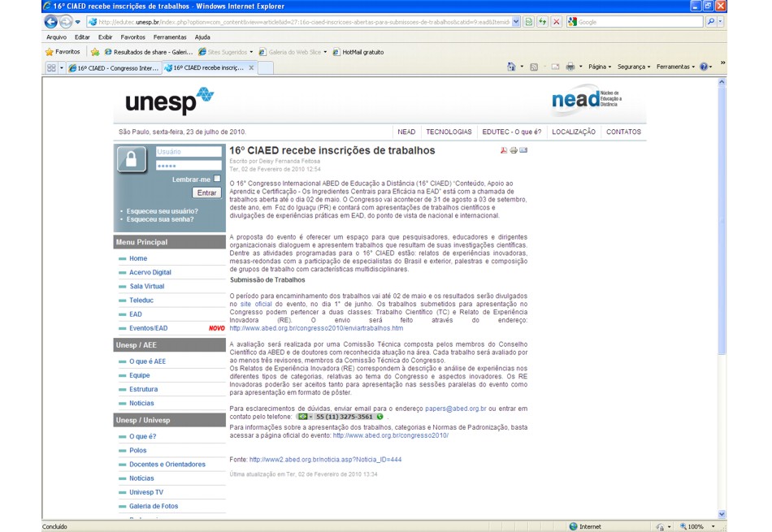Toggle the Lembrar-me checkbox
772x532 pixels.
[217, 179]
